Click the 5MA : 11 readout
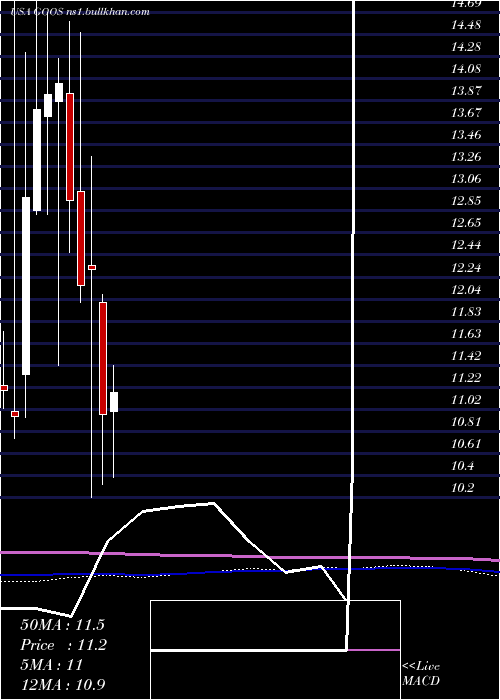Image resolution: width=500 pixels, height=700 pixels. (52, 665)
